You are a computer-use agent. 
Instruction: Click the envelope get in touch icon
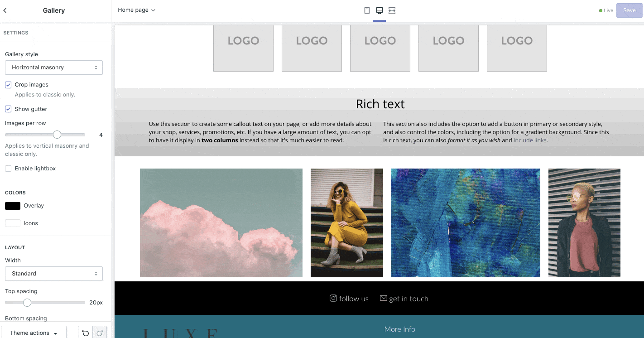[383, 298]
